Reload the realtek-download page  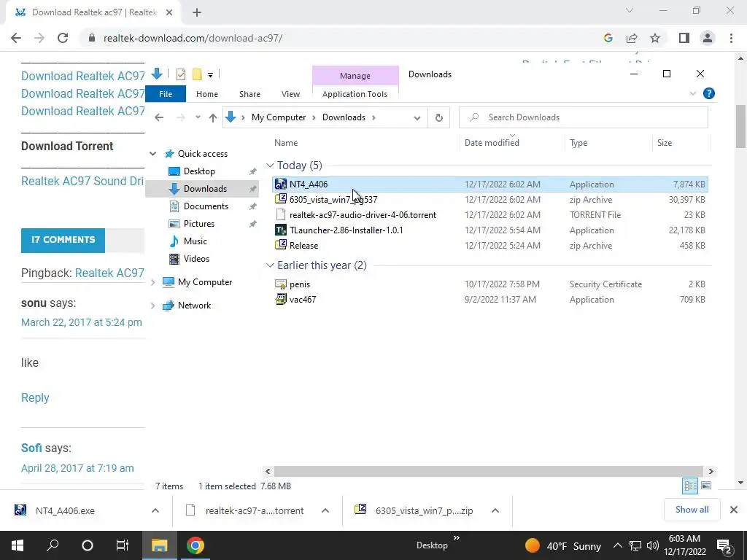(63, 38)
